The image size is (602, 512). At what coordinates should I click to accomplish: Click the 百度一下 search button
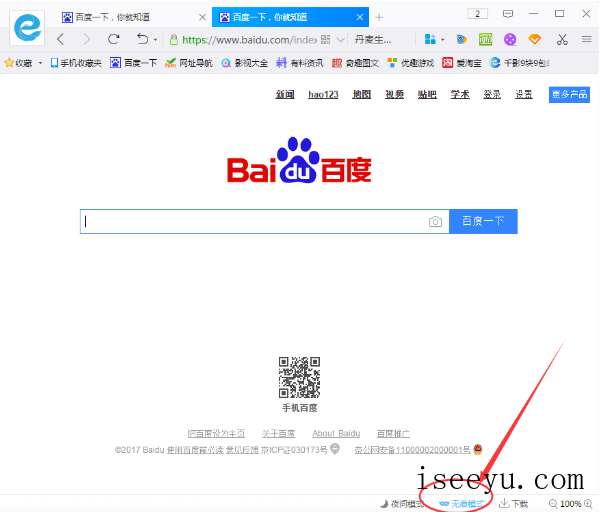483,221
